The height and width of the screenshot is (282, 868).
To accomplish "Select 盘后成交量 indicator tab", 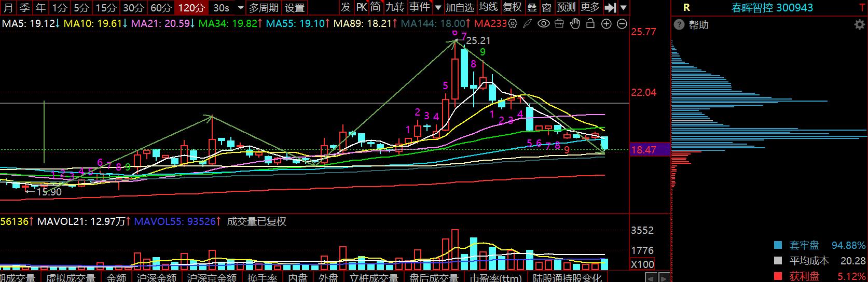I will coord(434,277).
